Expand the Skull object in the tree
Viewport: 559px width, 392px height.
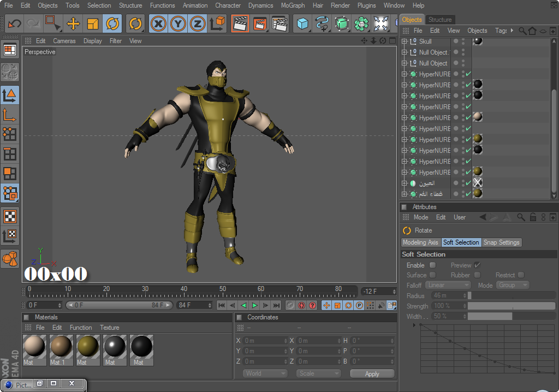point(405,41)
